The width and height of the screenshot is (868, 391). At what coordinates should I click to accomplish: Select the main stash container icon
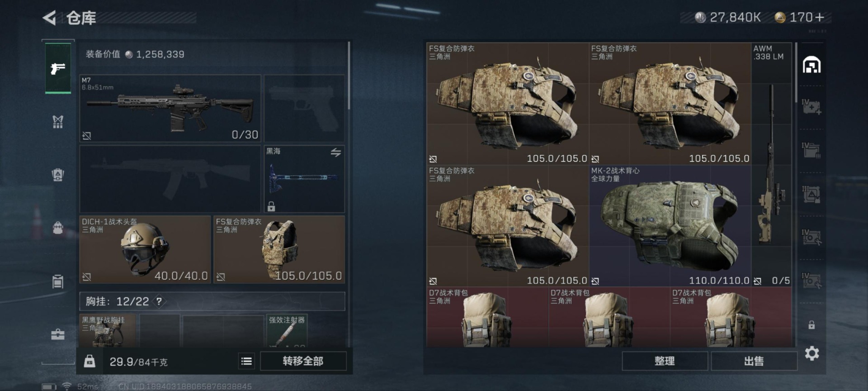(811, 65)
